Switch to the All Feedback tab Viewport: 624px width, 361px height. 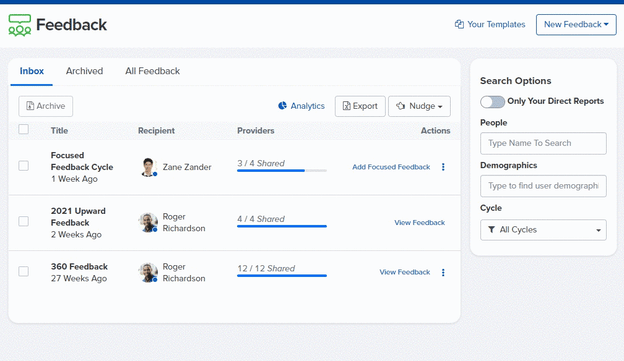(152, 71)
